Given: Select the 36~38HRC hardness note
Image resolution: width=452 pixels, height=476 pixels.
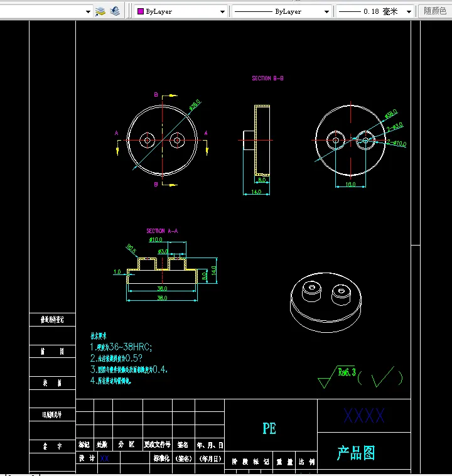Looking at the screenshot, I should point(121,347).
